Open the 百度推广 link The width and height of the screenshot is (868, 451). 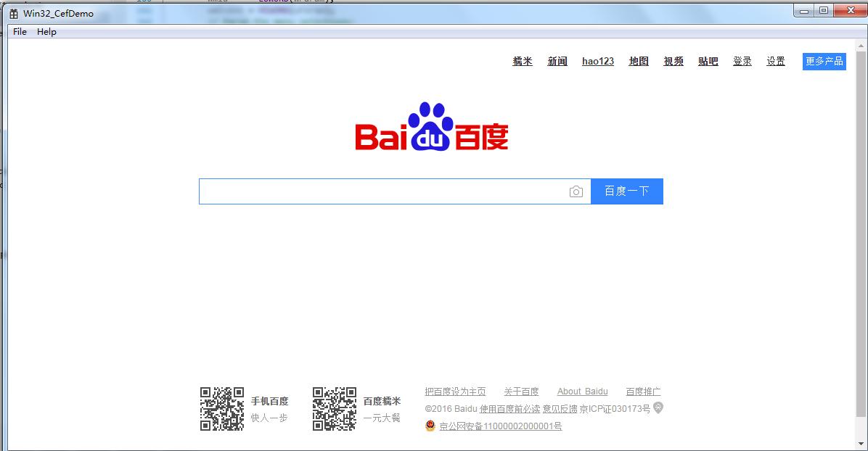pos(643,392)
